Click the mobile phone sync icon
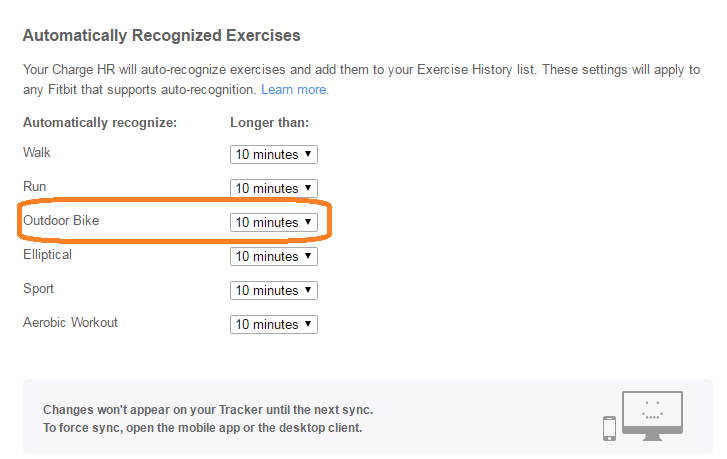The width and height of the screenshot is (727, 459). point(609,427)
